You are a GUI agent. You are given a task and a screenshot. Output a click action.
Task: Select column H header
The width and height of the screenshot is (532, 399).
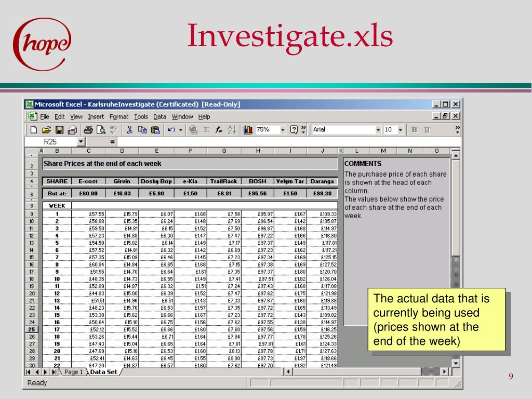tap(258, 151)
